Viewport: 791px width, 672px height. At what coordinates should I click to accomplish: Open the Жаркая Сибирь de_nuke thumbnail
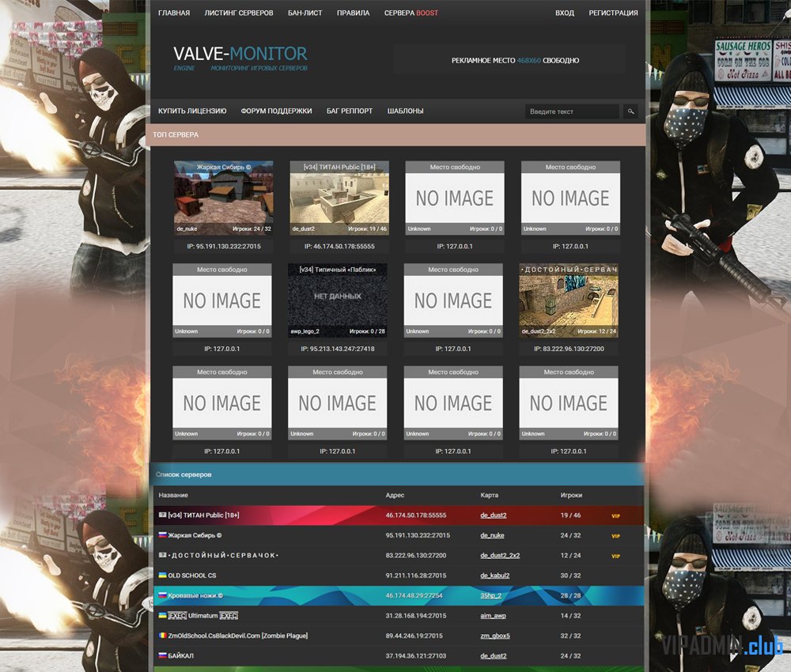(224, 198)
